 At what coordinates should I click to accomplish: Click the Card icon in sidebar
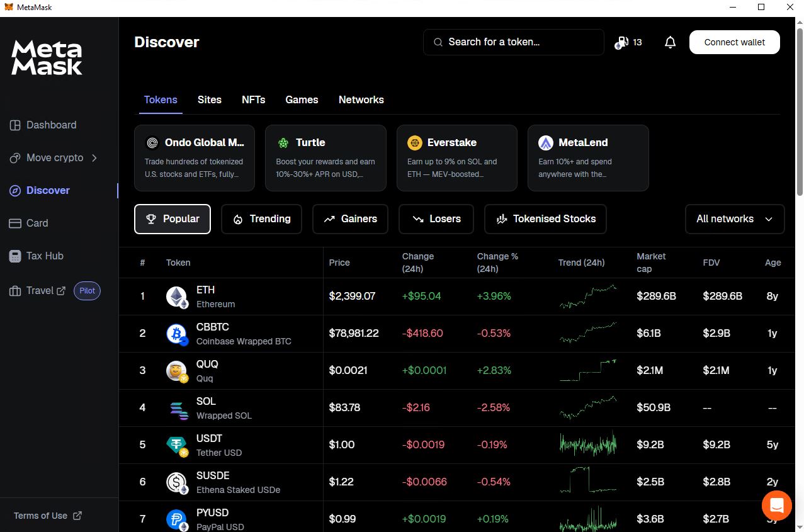pyautogui.click(x=15, y=223)
